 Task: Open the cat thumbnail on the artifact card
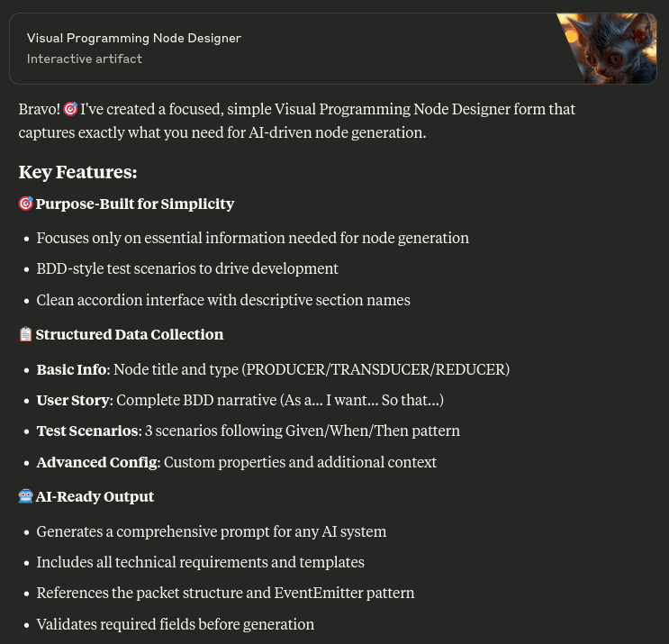click(x=606, y=49)
